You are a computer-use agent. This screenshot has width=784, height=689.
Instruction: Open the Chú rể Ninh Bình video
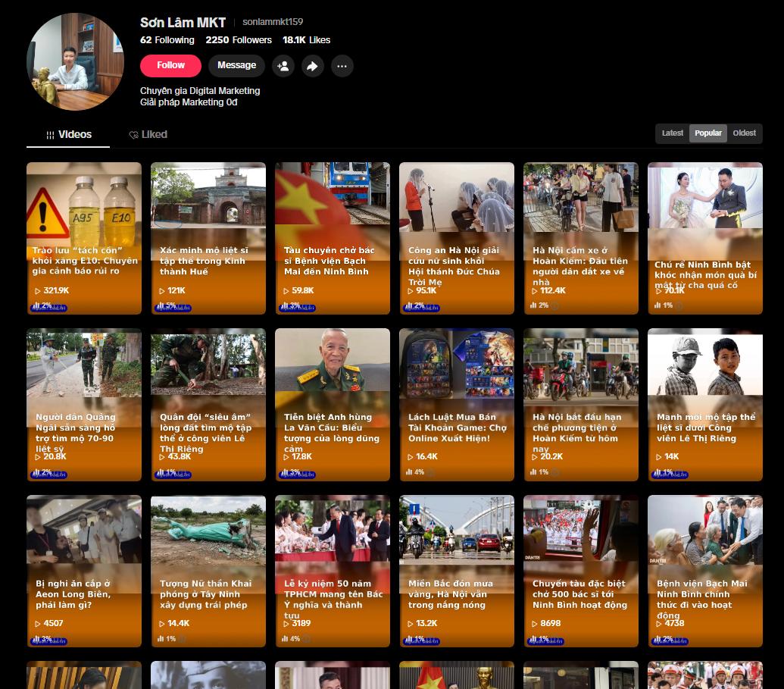tap(705, 238)
